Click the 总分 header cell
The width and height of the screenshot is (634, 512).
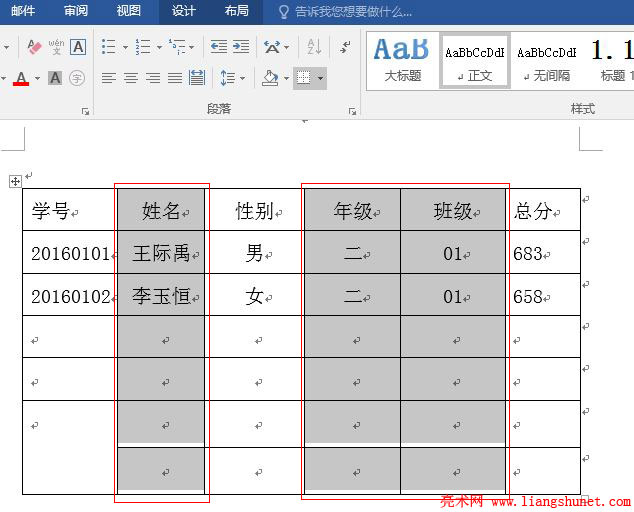pos(543,210)
